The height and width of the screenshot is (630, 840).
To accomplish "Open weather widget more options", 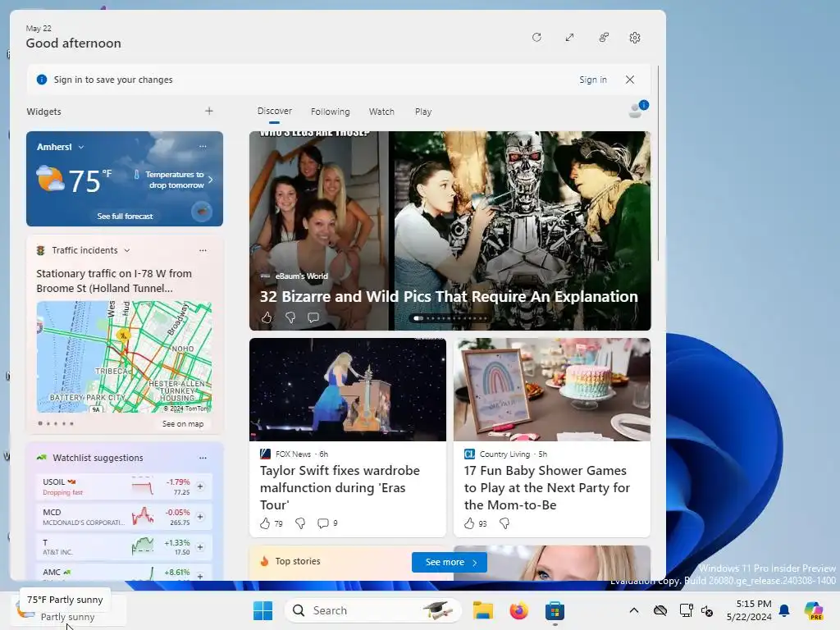I will click(x=203, y=146).
